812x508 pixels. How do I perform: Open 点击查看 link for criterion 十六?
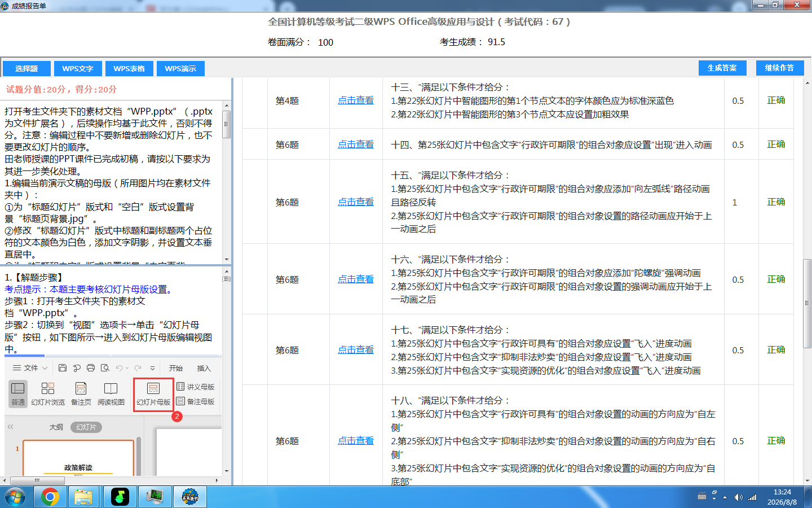356,279
